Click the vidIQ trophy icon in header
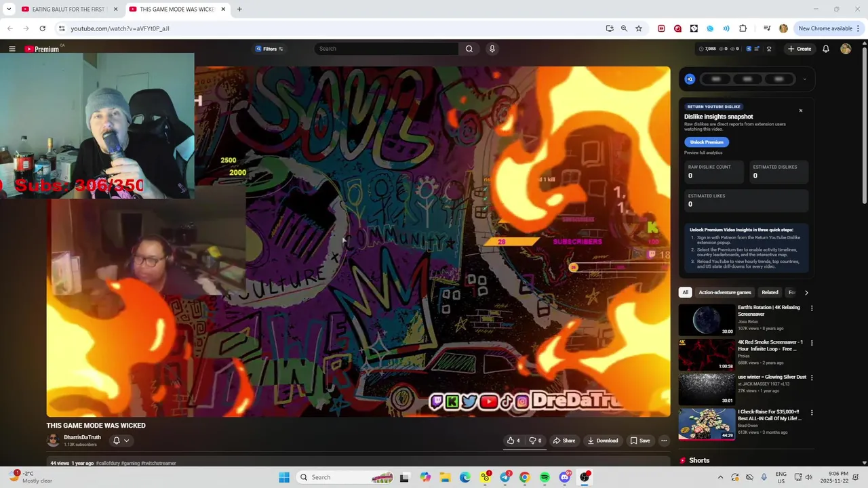This screenshot has width=868, height=488. click(769, 49)
